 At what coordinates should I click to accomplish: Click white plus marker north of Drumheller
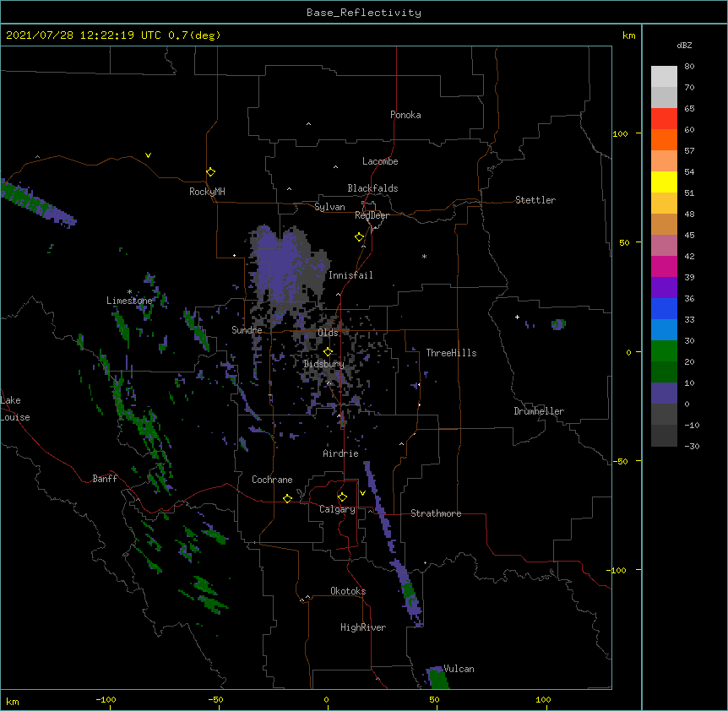tap(517, 317)
